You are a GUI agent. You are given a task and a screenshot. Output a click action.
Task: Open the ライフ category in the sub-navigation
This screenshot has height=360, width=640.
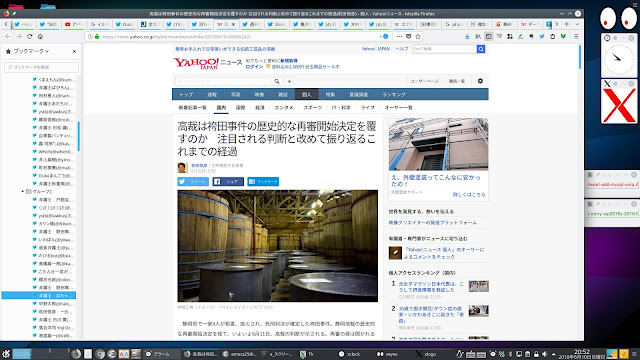tap(367, 107)
